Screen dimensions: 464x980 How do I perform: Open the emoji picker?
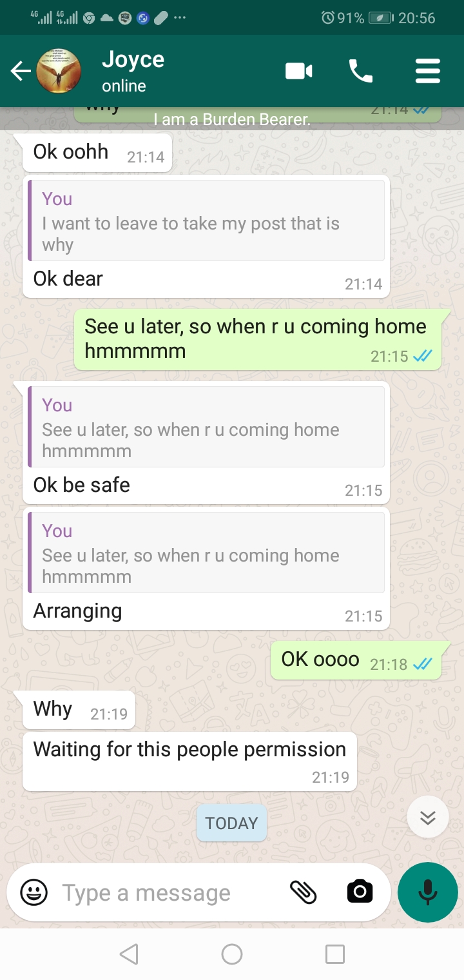pyautogui.click(x=34, y=893)
